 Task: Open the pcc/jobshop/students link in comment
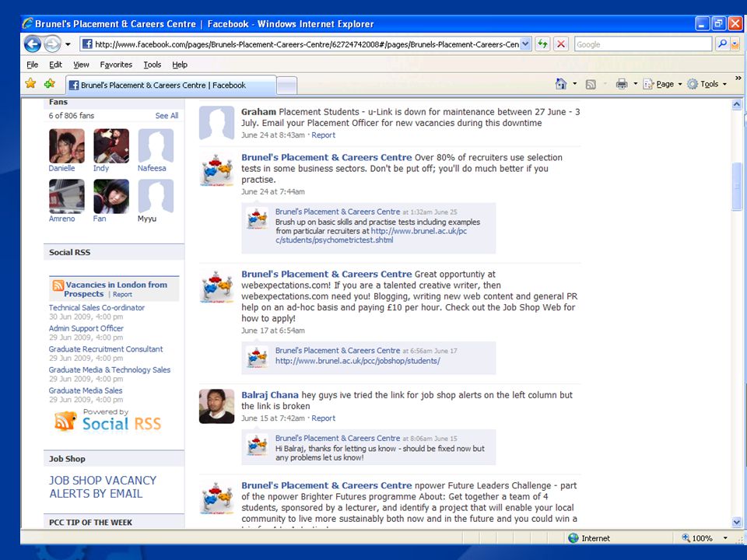click(x=358, y=361)
